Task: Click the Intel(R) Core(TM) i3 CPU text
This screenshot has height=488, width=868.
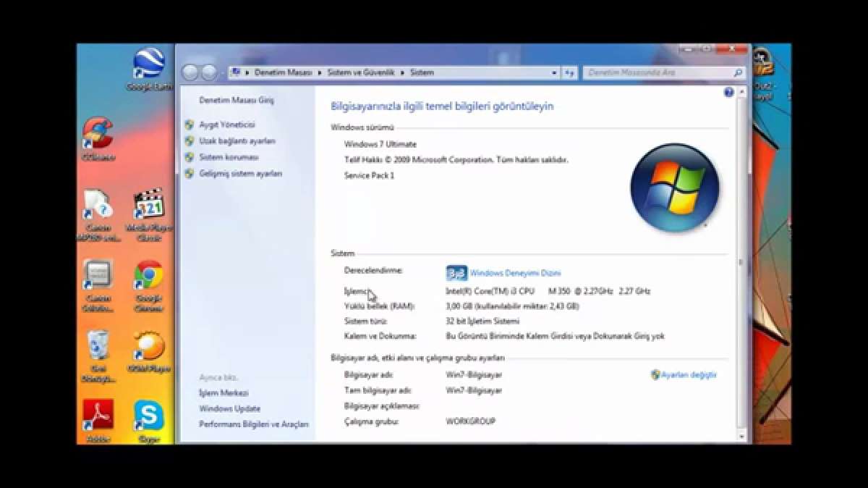Action: 490,291
